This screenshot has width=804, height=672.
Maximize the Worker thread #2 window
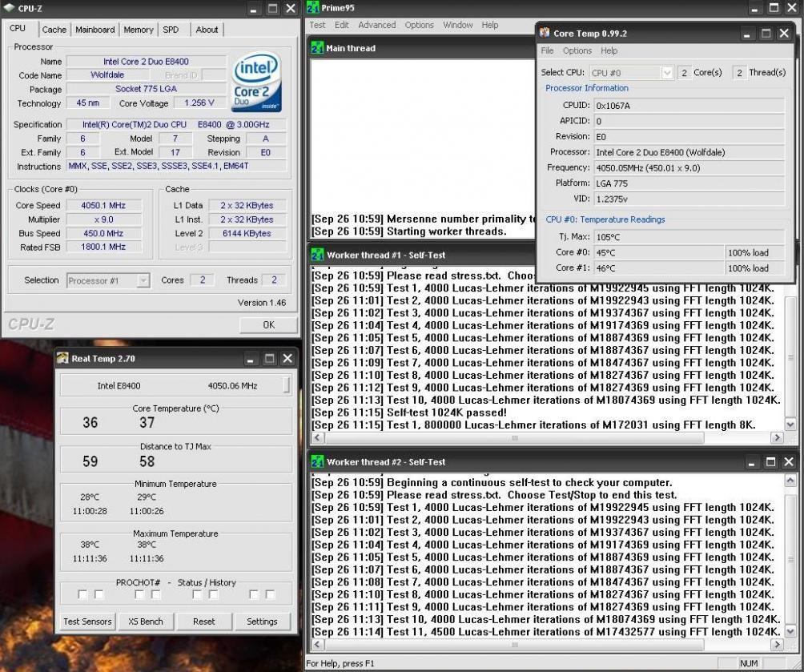770,461
